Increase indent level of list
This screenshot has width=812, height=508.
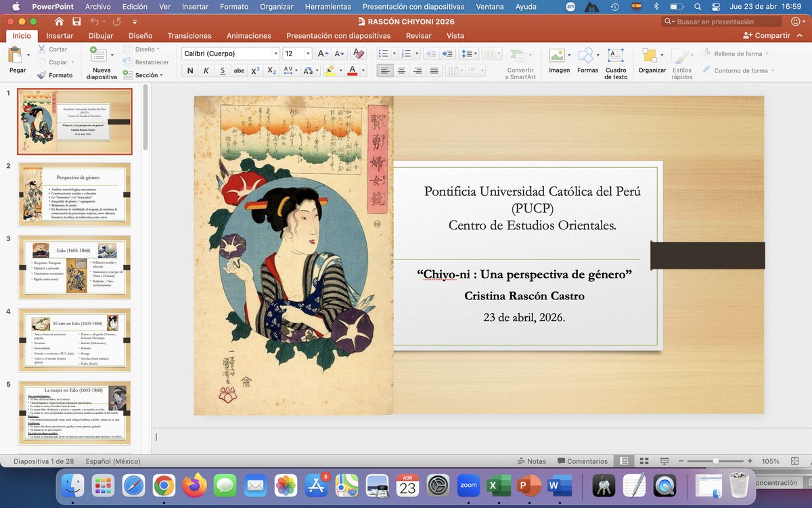447,54
